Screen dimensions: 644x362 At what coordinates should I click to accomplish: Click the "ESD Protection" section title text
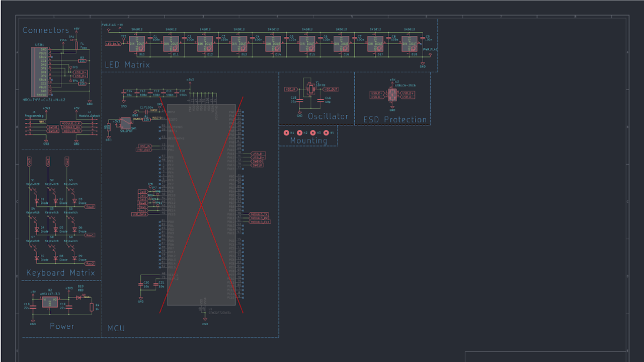tap(394, 119)
